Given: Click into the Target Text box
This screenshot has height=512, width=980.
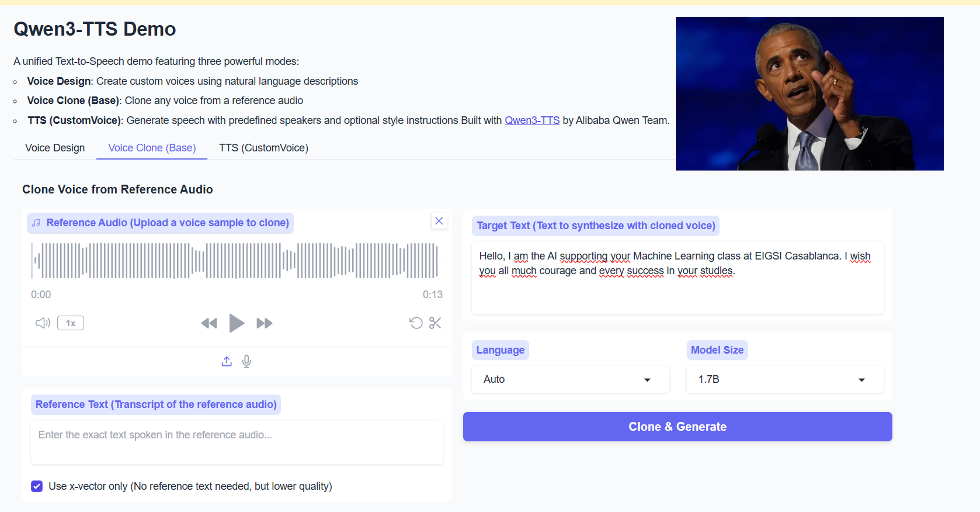Looking at the screenshot, I should tap(677, 278).
